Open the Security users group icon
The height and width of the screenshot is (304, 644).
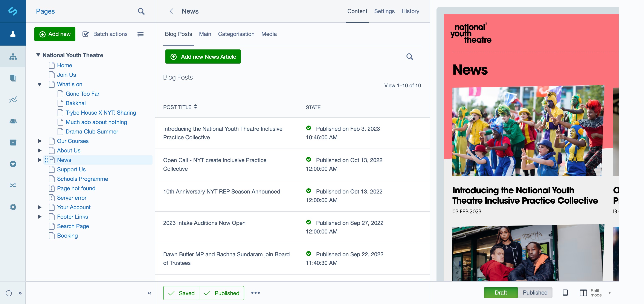13,121
